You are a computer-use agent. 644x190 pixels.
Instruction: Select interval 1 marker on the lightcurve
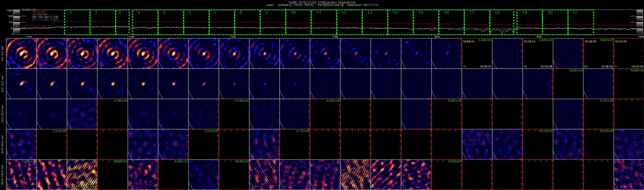pyautogui.click(x=71, y=13)
